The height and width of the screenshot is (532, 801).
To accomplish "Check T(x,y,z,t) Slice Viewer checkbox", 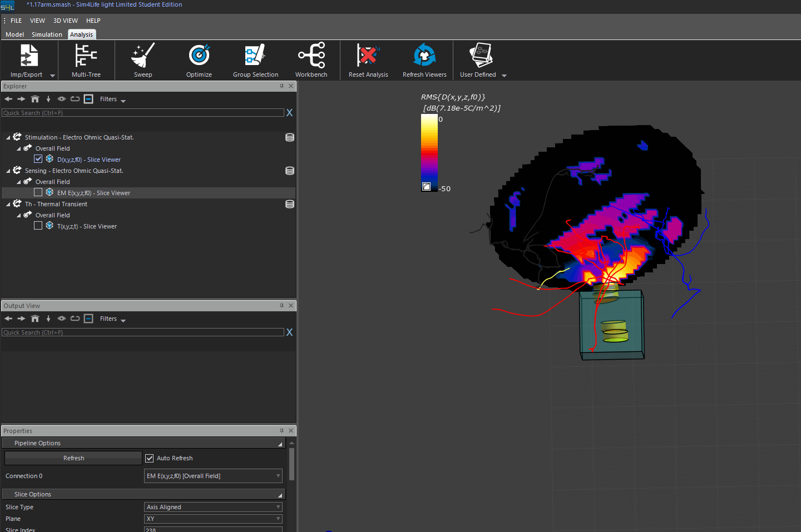I will click(x=38, y=226).
